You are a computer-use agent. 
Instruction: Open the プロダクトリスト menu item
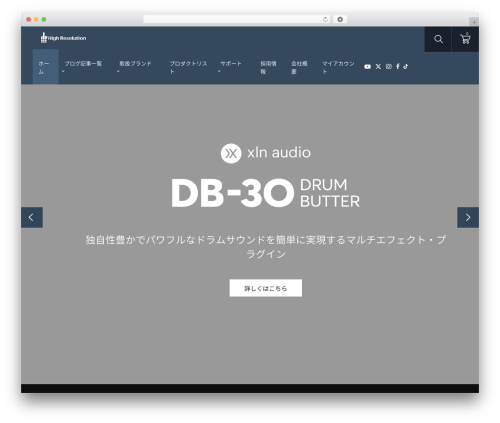click(188, 67)
